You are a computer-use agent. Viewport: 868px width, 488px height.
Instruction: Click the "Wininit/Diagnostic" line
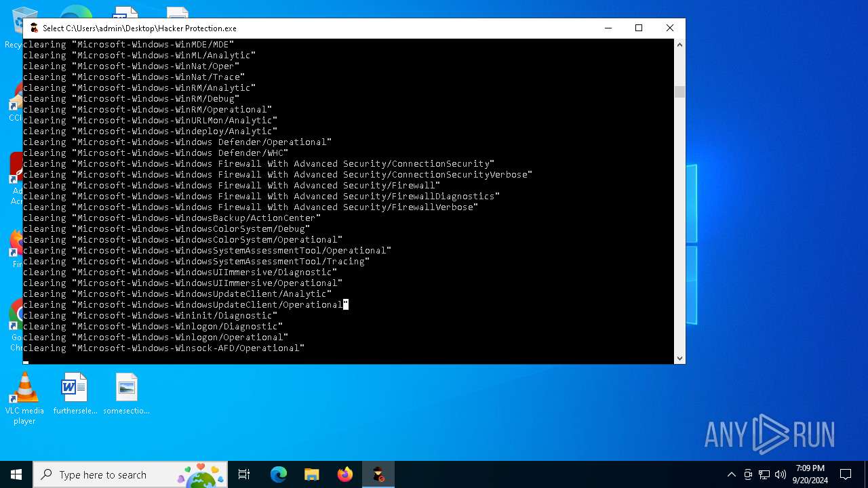pyautogui.click(x=151, y=316)
